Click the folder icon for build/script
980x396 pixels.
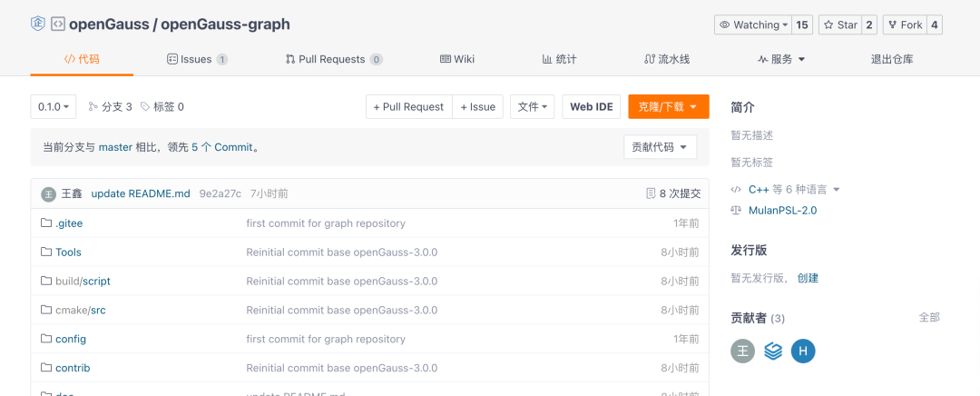(x=45, y=281)
